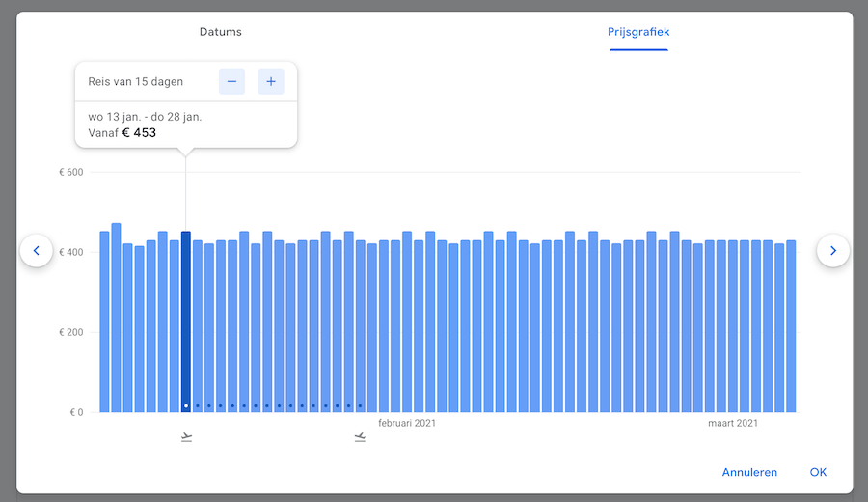Confirm the dates with OK

pos(818,472)
